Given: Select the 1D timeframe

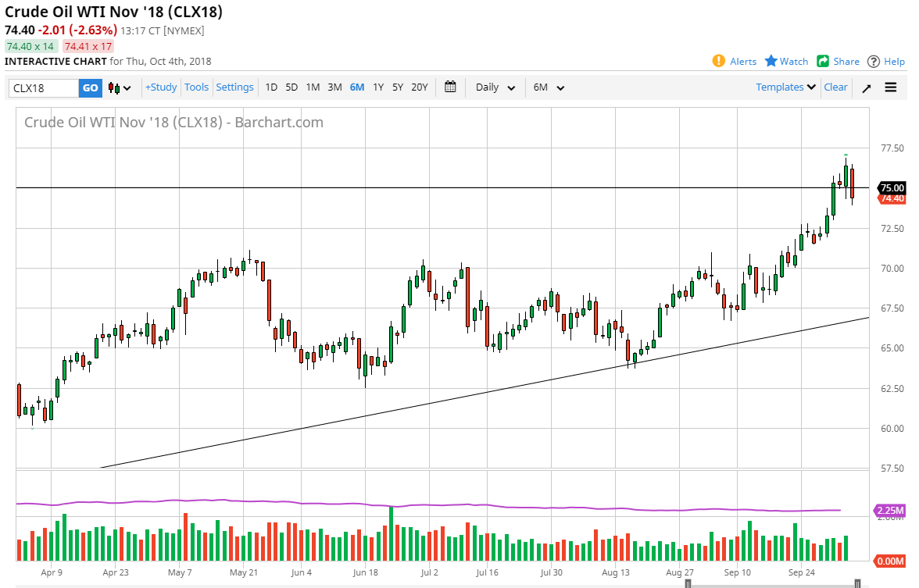Looking at the screenshot, I should coord(271,87).
